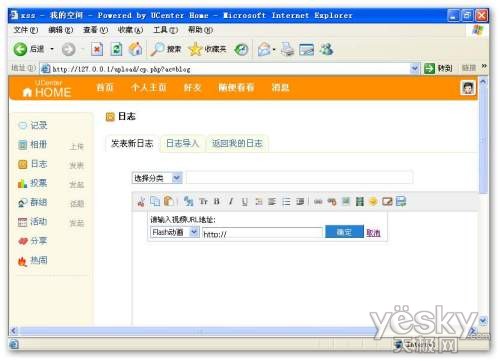Click the http:// video URL input field
This screenshot has height=361, width=500.
[x=263, y=233]
